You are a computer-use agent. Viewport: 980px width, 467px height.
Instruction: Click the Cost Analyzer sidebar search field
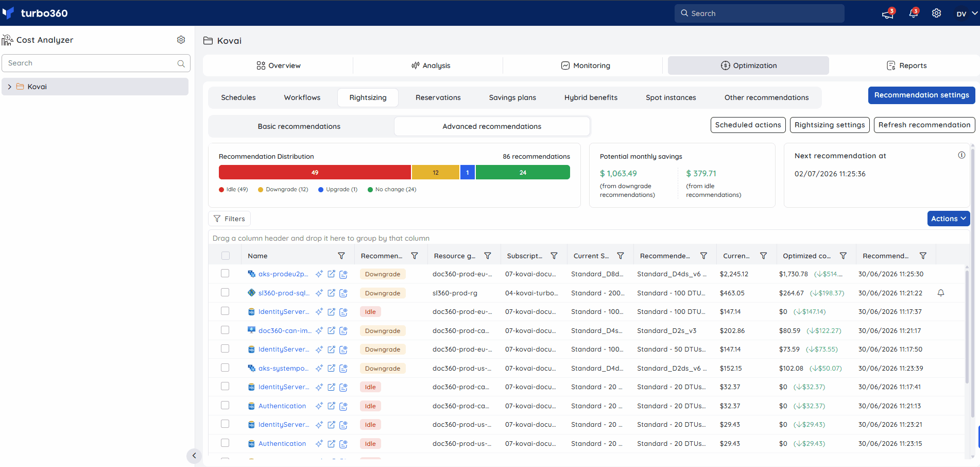[x=96, y=63]
